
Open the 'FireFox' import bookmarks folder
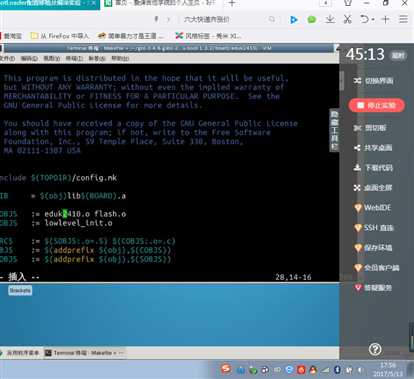point(60,36)
